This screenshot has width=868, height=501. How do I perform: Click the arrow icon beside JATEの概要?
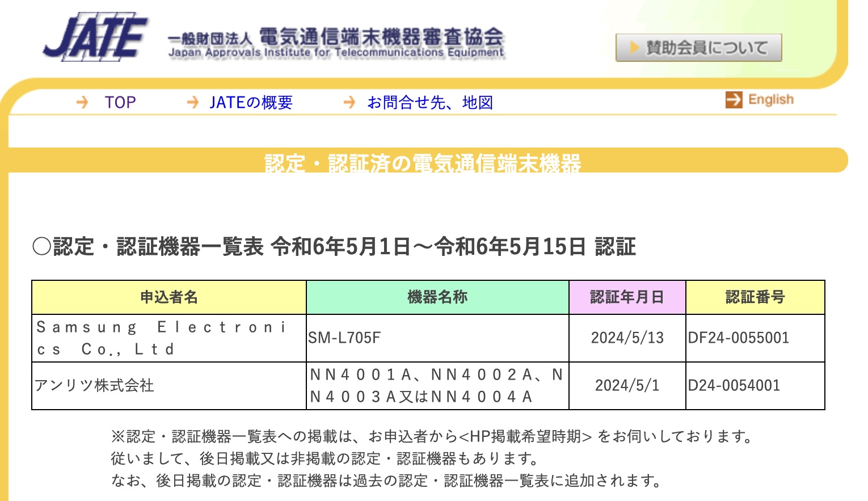pyautogui.click(x=193, y=102)
